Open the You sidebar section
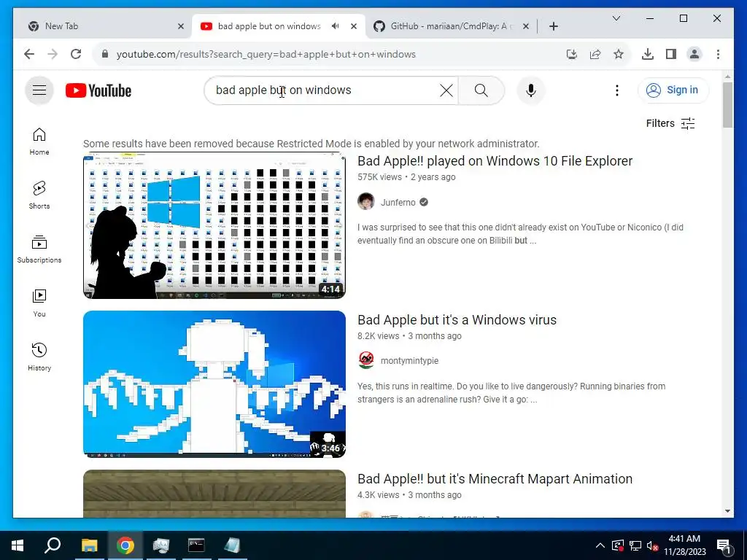This screenshot has height=560, width=747. click(x=39, y=303)
